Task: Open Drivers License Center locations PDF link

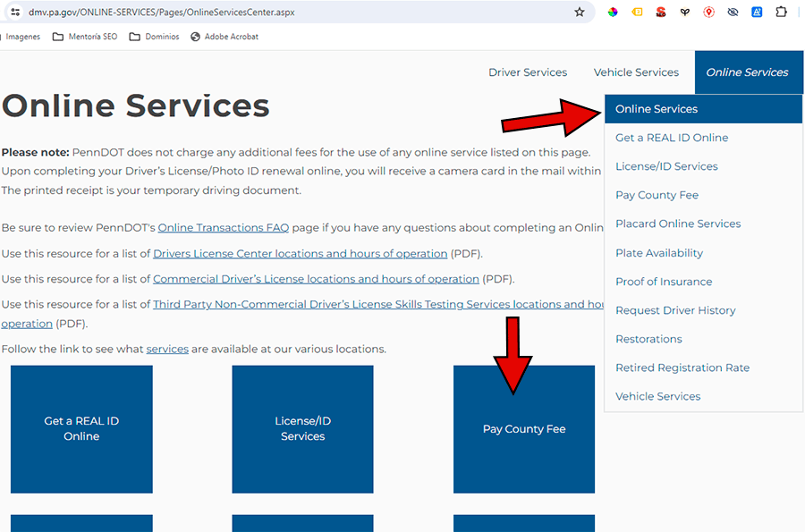Action: (301, 253)
